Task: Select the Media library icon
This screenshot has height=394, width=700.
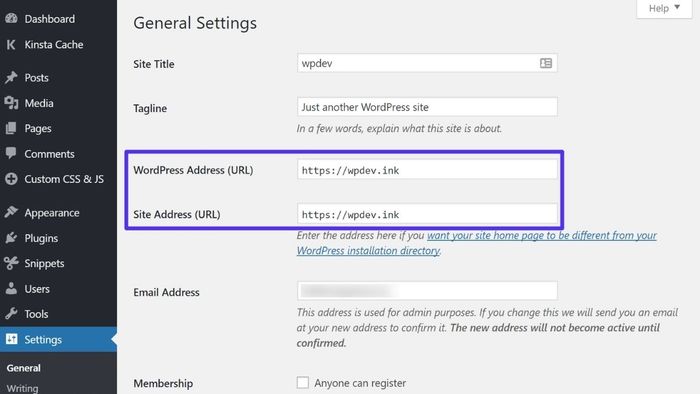Action: tap(11, 103)
